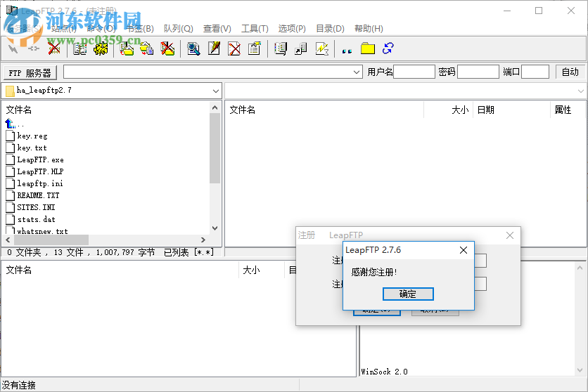Click the FTP 服务器 button
The width and height of the screenshot is (588, 392).
click(x=30, y=72)
